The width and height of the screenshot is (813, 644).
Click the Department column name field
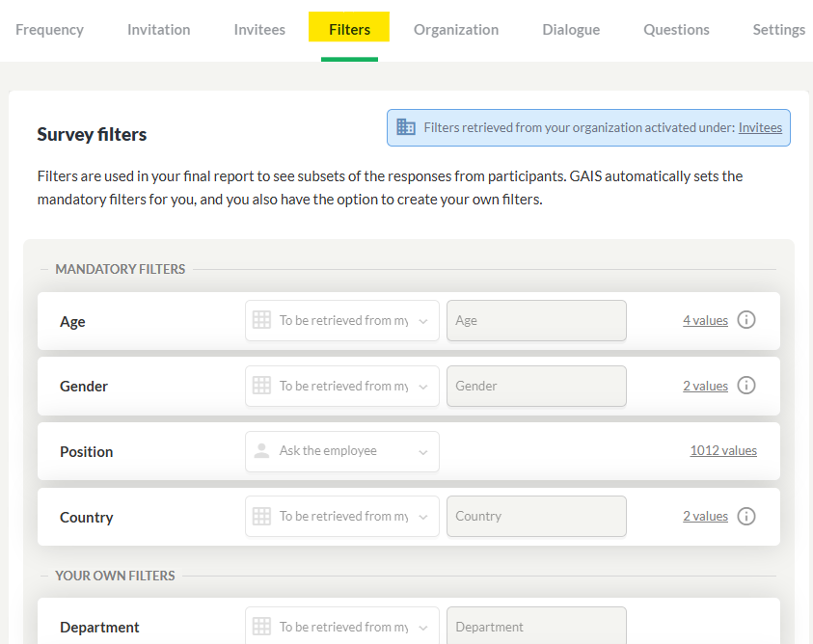[x=536, y=627]
